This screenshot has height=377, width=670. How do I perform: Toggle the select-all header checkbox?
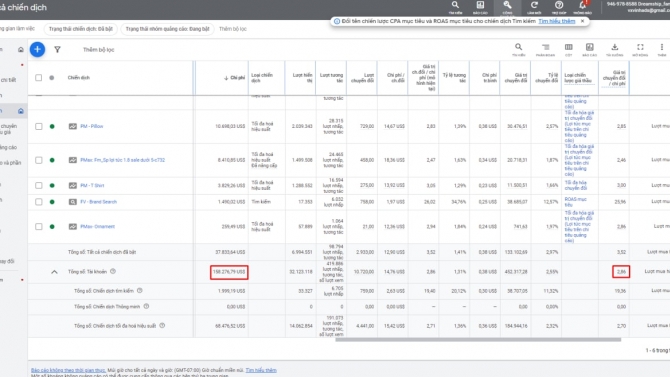coord(38,78)
